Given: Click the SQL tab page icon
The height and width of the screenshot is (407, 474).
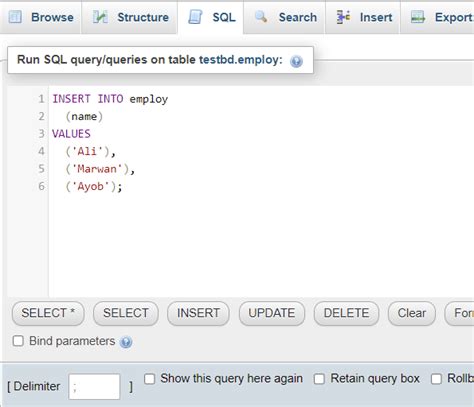Looking at the screenshot, I should click(195, 17).
